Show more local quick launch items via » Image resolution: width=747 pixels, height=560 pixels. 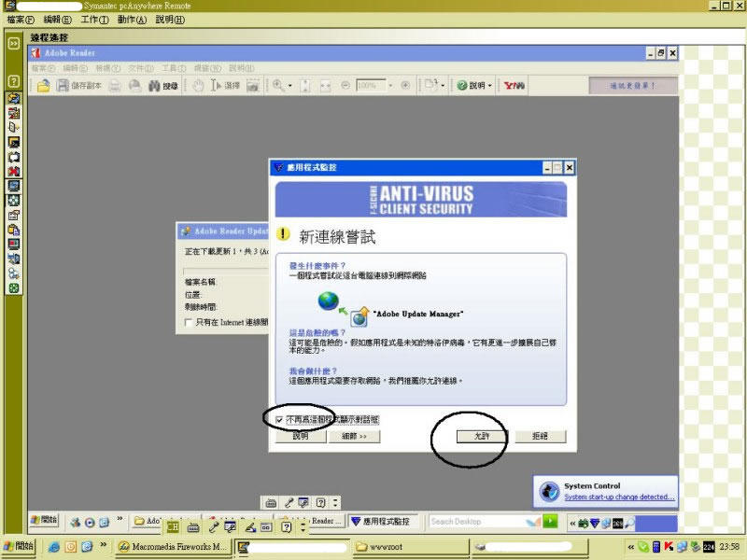[103, 545]
